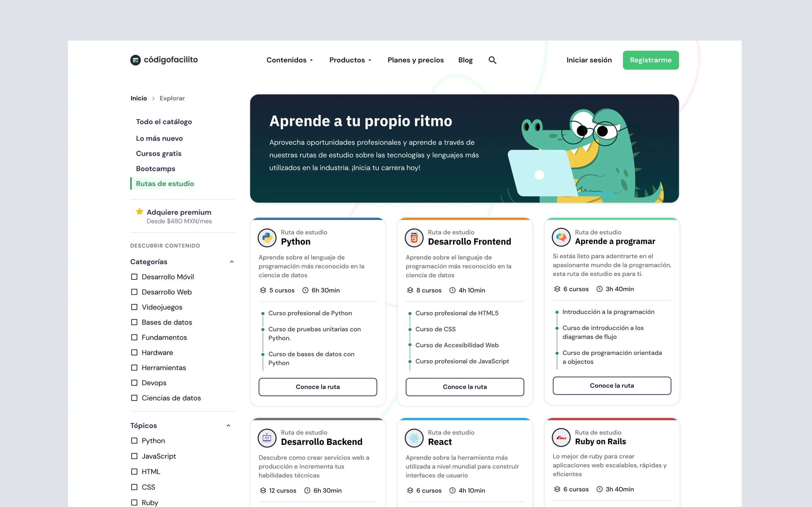Select Rutas de estudio in the sidebar
Image resolution: width=812 pixels, height=507 pixels.
point(165,183)
